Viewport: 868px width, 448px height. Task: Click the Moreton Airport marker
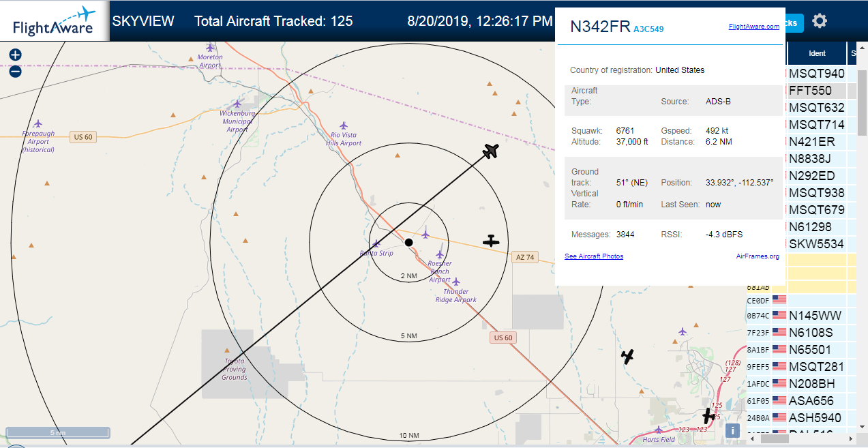[x=210, y=47]
